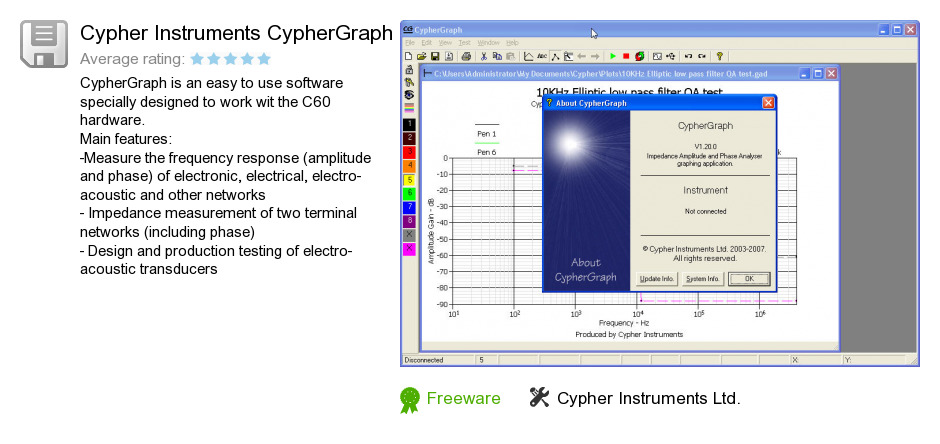Maximize the plot document window
This screenshot has width=940, height=444.
(818, 74)
